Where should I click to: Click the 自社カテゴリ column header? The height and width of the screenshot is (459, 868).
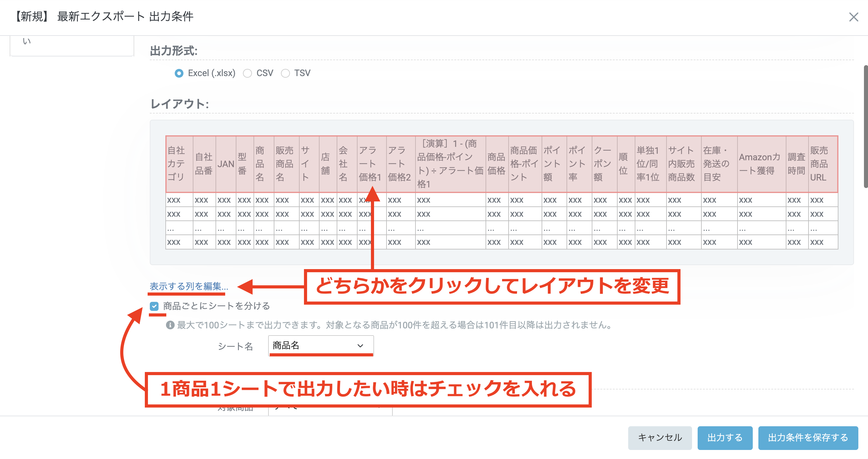coord(179,164)
